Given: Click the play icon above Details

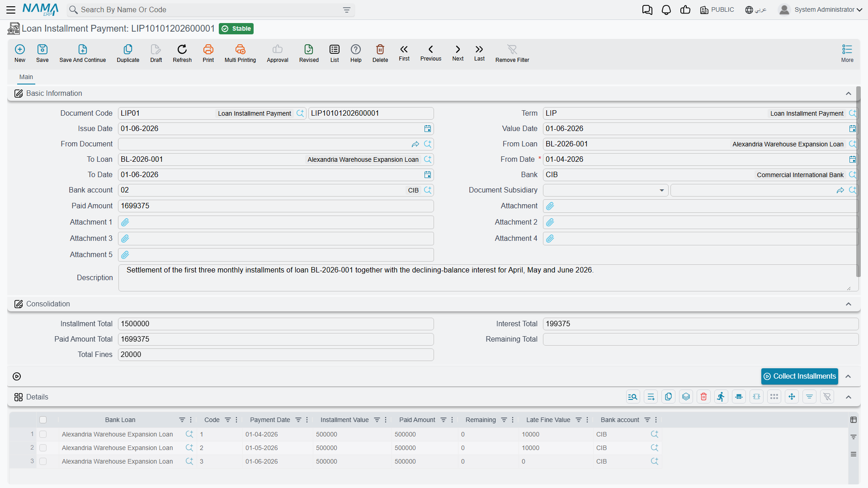Looking at the screenshot, I should (x=17, y=376).
